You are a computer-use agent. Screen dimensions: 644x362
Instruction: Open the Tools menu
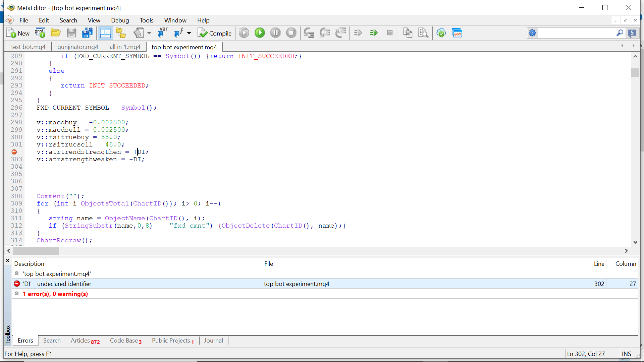(147, 20)
